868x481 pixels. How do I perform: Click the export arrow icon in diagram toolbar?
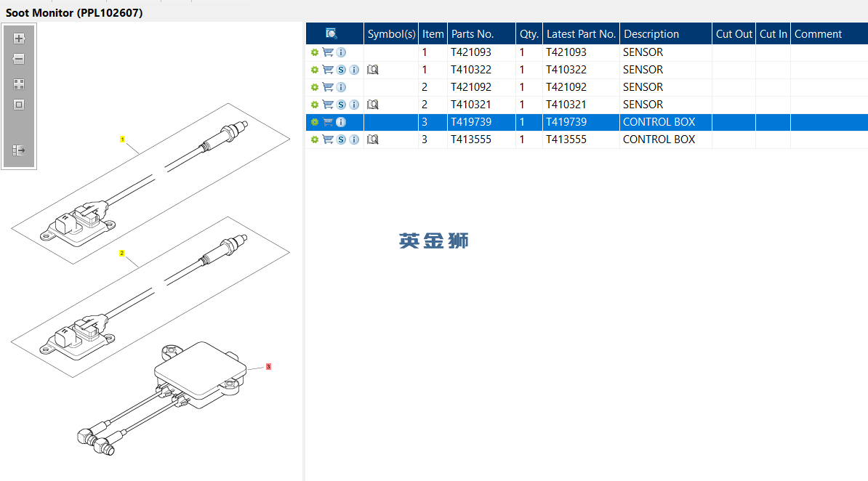pyautogui.click(x=19, y=150)
